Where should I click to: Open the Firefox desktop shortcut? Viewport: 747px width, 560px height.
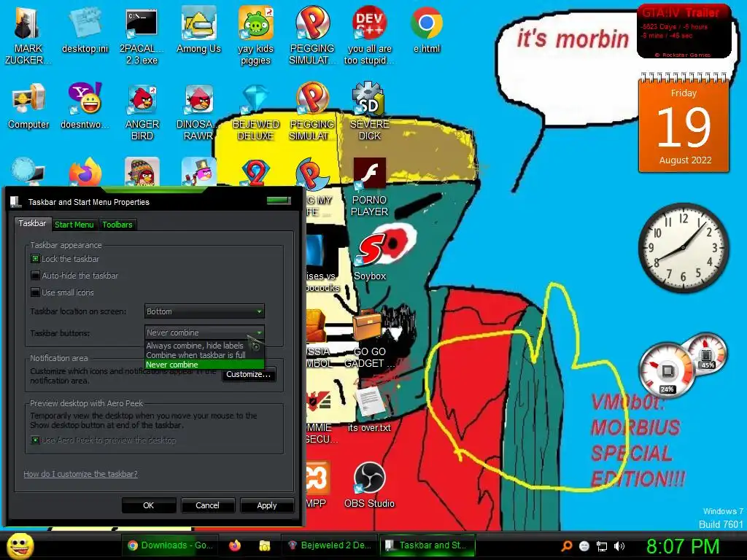[85, 172]
